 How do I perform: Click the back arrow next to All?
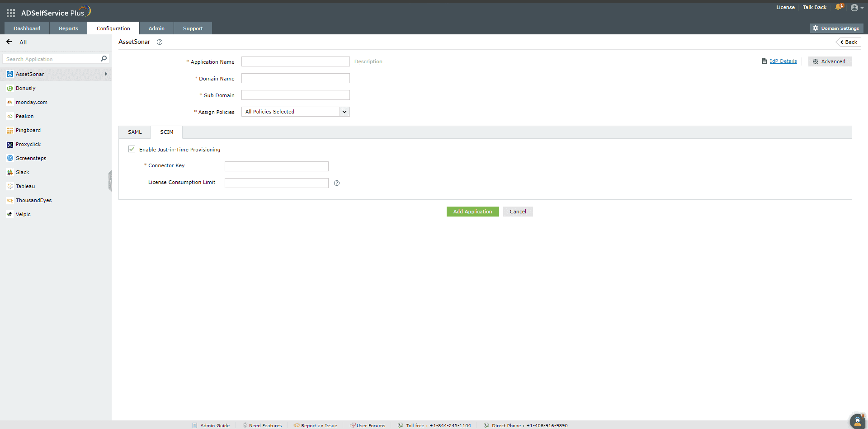tap(9, 42)
